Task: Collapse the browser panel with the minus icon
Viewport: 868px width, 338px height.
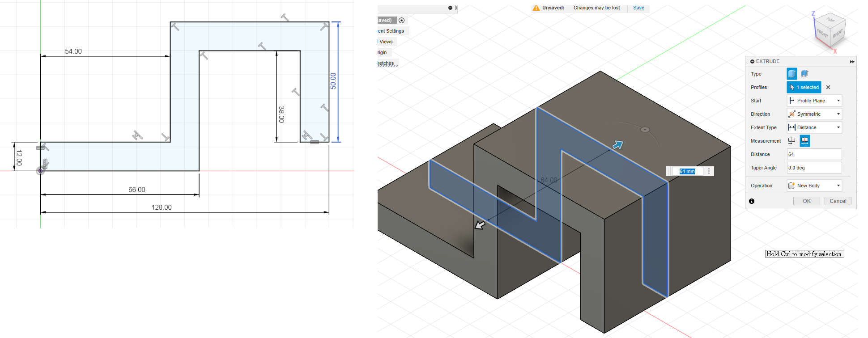Action: pos(450,8)
